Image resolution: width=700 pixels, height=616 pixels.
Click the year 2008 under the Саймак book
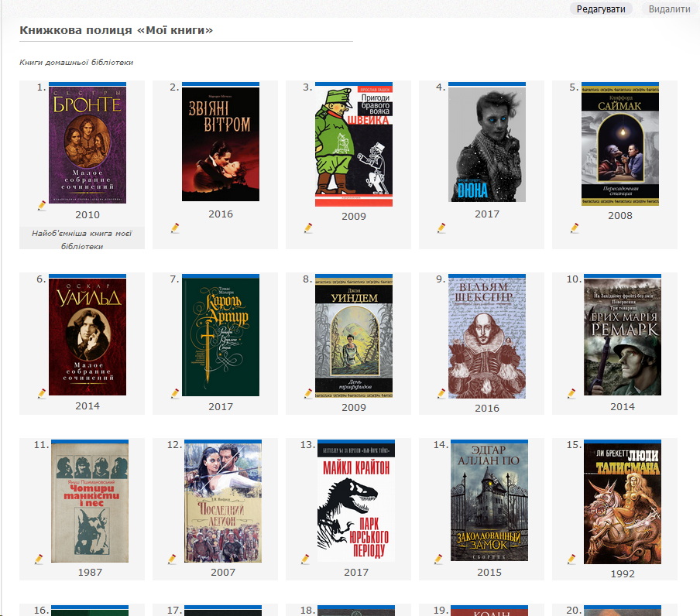(620, 215)
